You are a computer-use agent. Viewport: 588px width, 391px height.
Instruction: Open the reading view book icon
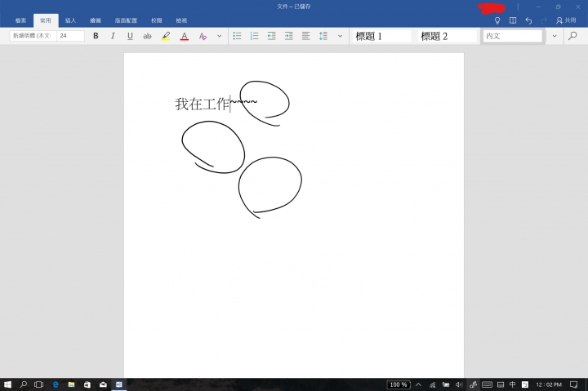(513, 20)
